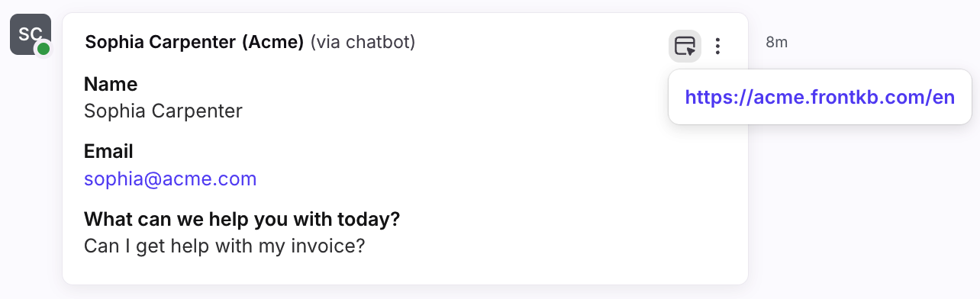Image resolution: width=980 pixels, height=299 pixels.
Task: Click the 8m message timestamp
Action: (x=776, y=43)
